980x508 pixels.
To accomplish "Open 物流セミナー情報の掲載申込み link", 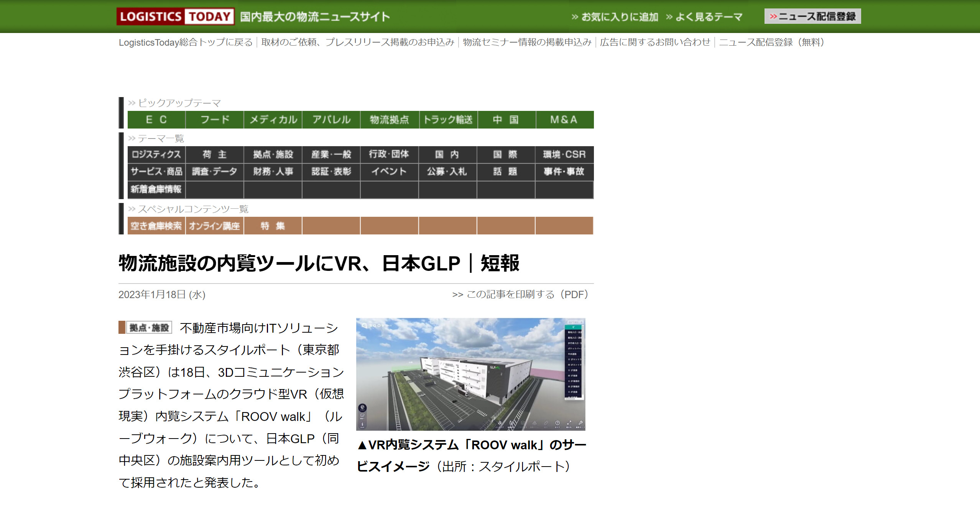I will pyautogui.click(x=527, y=42).
